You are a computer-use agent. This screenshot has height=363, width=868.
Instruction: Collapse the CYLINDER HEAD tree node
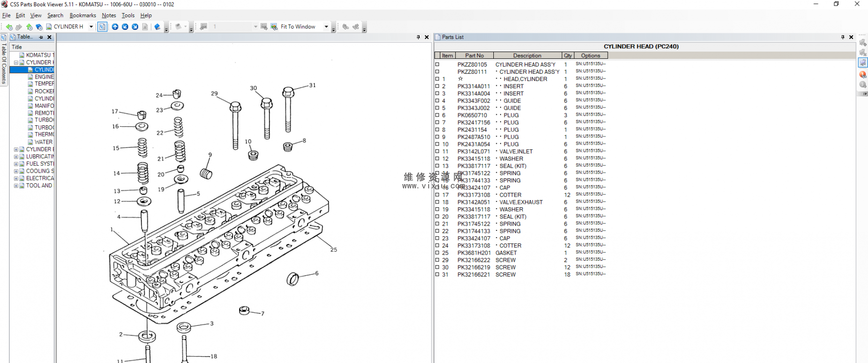(16, 63)
